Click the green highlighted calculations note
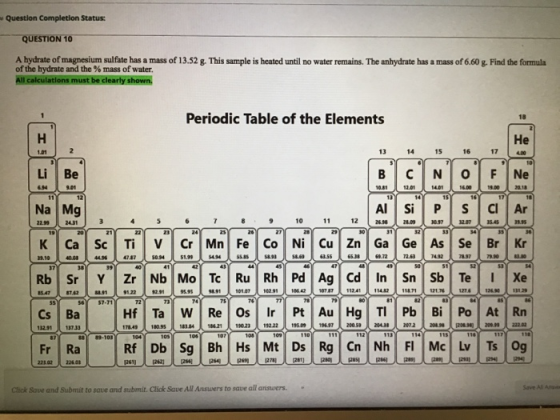This screenshot has width=560, height=420. tap(84, 80)
